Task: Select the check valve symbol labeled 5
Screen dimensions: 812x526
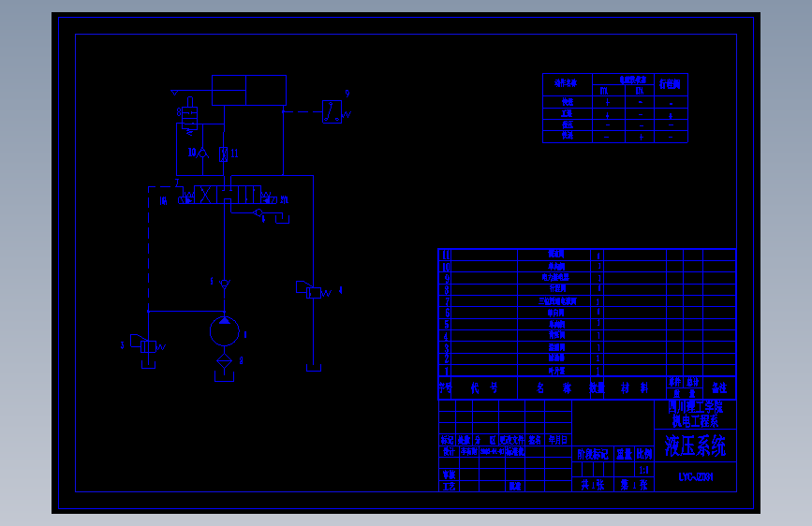Action: click(224, 284)
